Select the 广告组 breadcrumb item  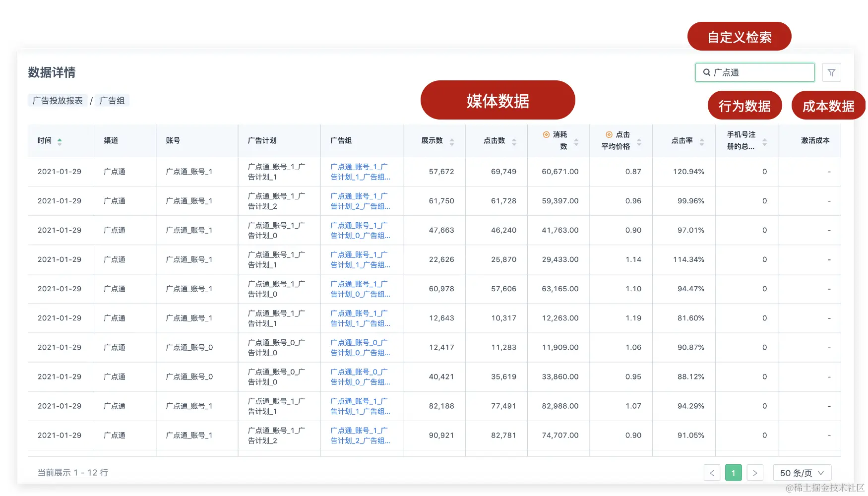click(x=112, y=101)
